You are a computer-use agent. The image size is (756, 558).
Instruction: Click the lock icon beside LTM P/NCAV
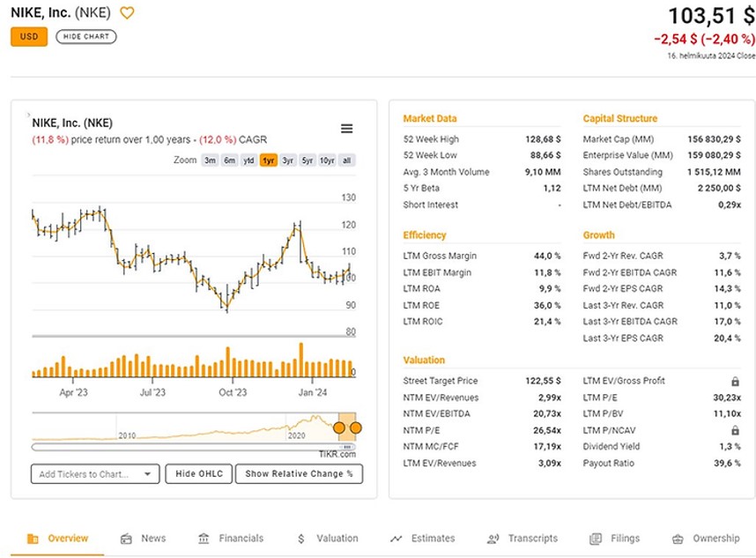[x=735, y=429]
